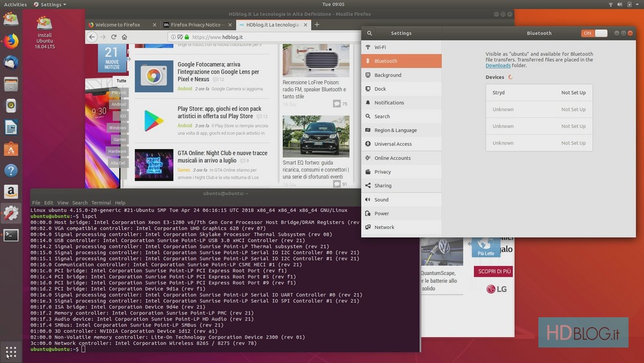Open the Downloads folder link
644x363 pixels.
click(x=498, y=66)
